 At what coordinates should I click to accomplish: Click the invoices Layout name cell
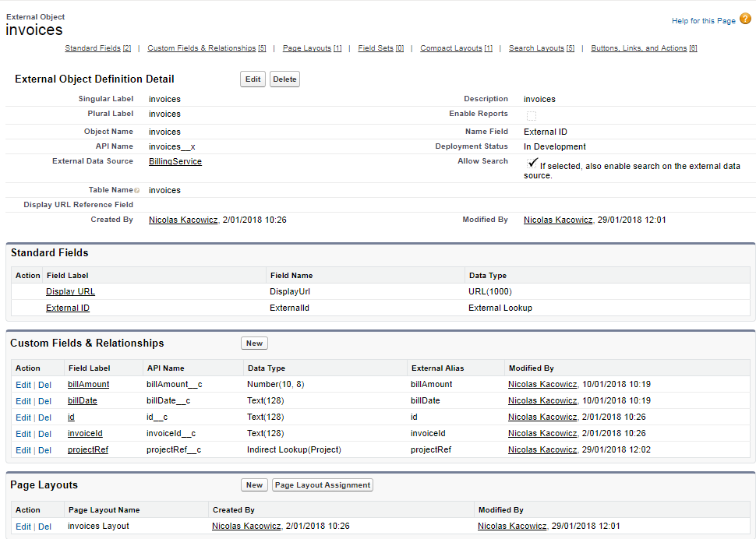98,526
